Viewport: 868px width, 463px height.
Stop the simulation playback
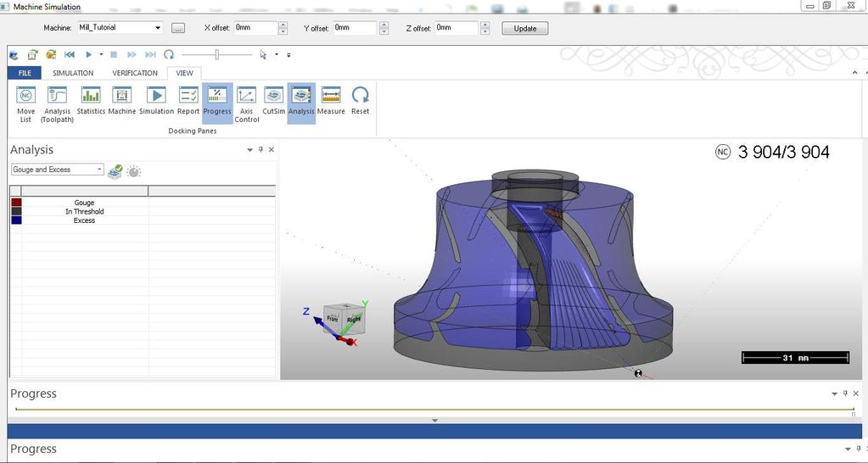coord(114,54)
